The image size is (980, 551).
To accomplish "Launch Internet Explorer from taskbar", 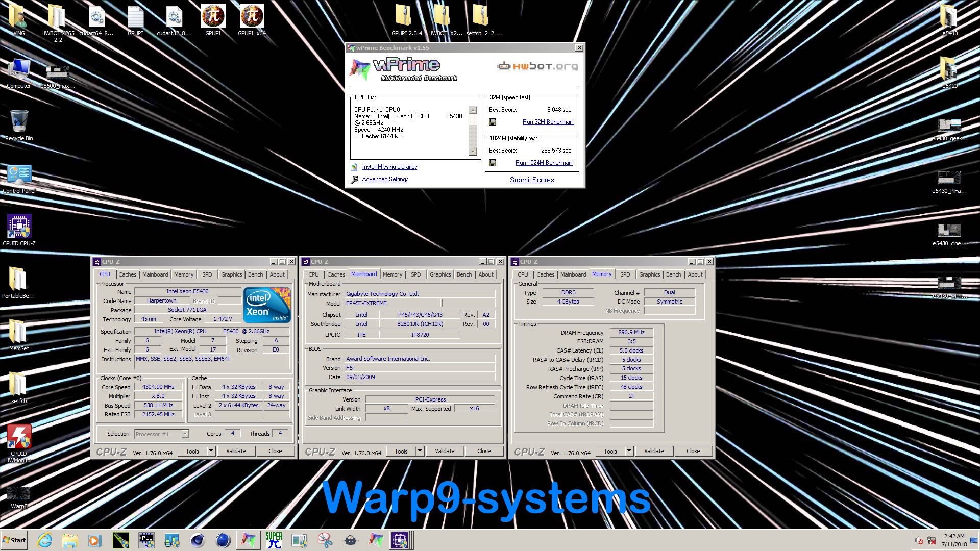I will [45, 540].
